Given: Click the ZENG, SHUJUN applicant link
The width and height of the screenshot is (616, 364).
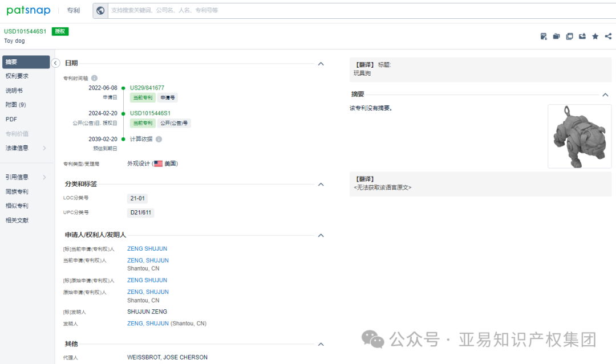Looking at the screenshot, I should (x=147, y=260).
